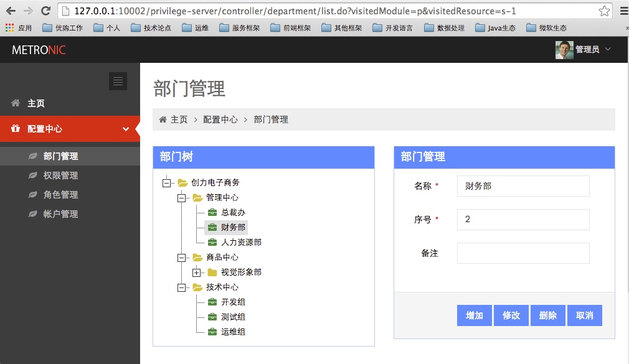Click the 修改 button
629x364 pixels.
click(511, 315)
